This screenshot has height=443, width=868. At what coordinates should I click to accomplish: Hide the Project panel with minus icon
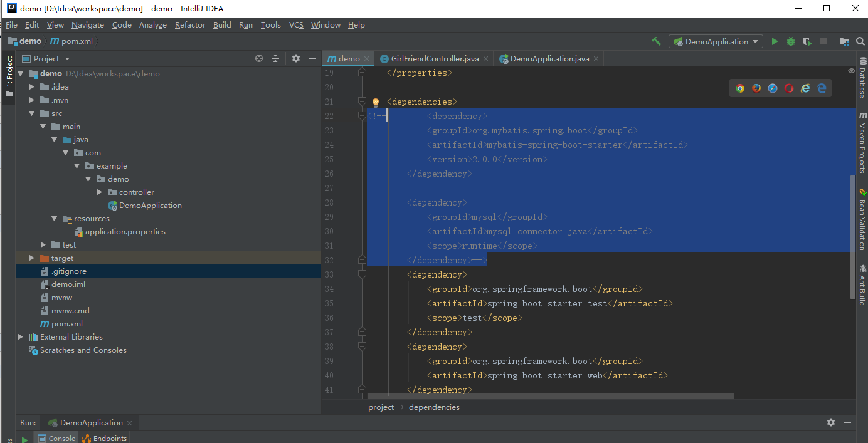312,58
